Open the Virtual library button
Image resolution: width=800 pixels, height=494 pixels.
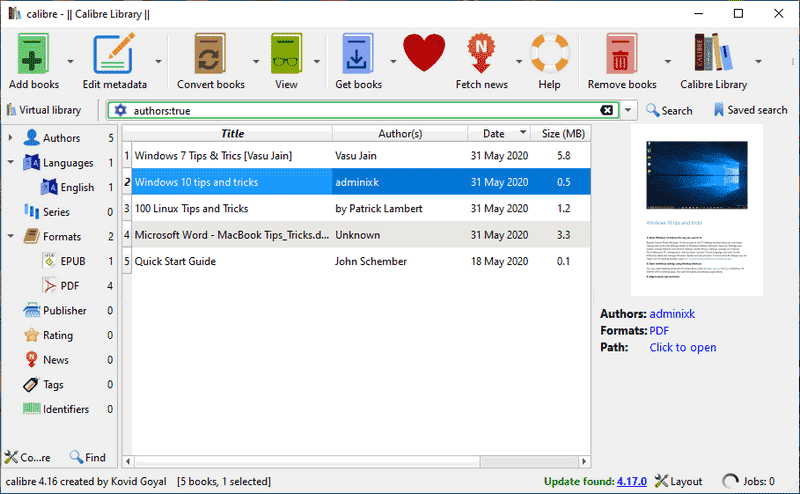click(x=44, y=110)
